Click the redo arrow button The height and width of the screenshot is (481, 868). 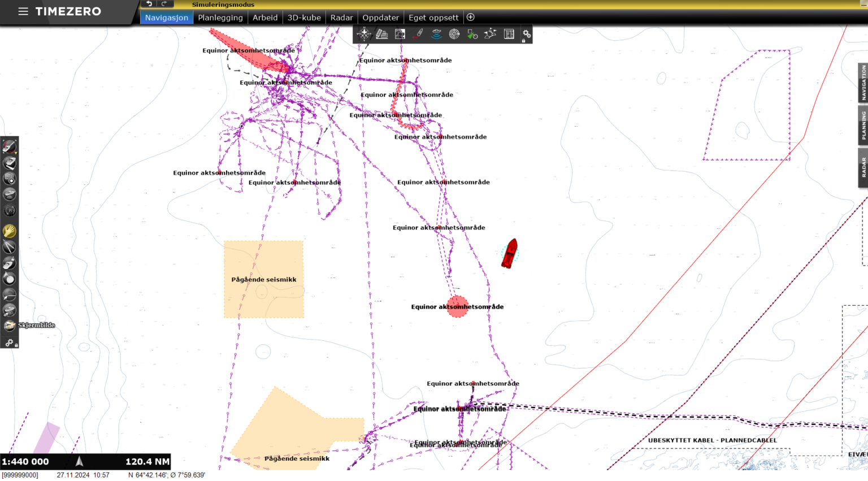[164, 4]
